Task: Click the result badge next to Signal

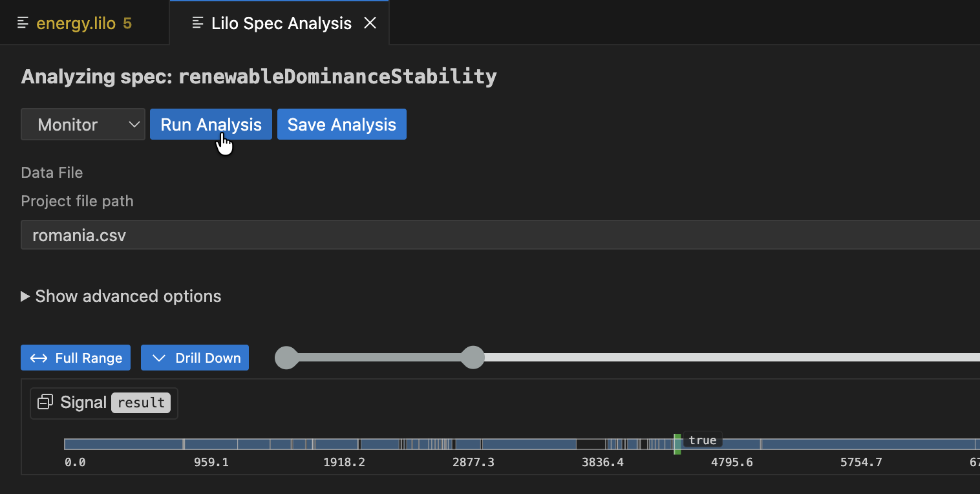Action: (141, 402)
